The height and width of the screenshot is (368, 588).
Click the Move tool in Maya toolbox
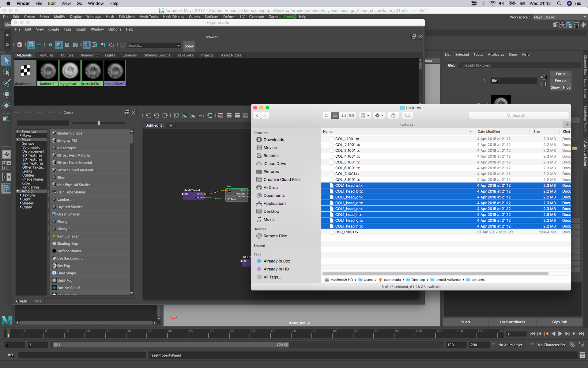coord(6,94)
